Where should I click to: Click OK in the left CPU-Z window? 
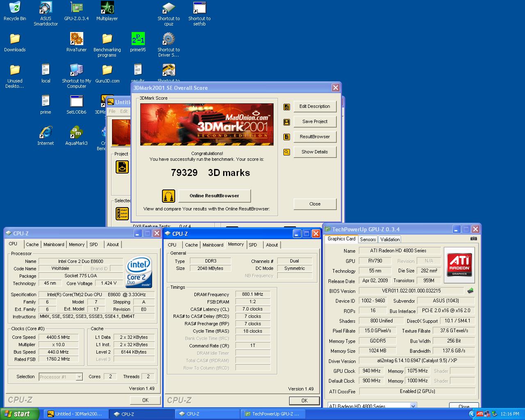[145, 400]
